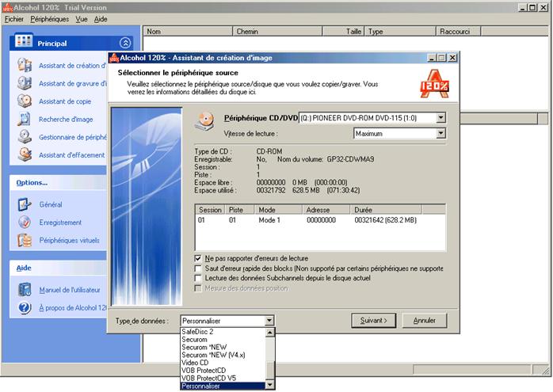Open the Périphériques menu
Screen dimensions: 553x392
coord(50,19)
